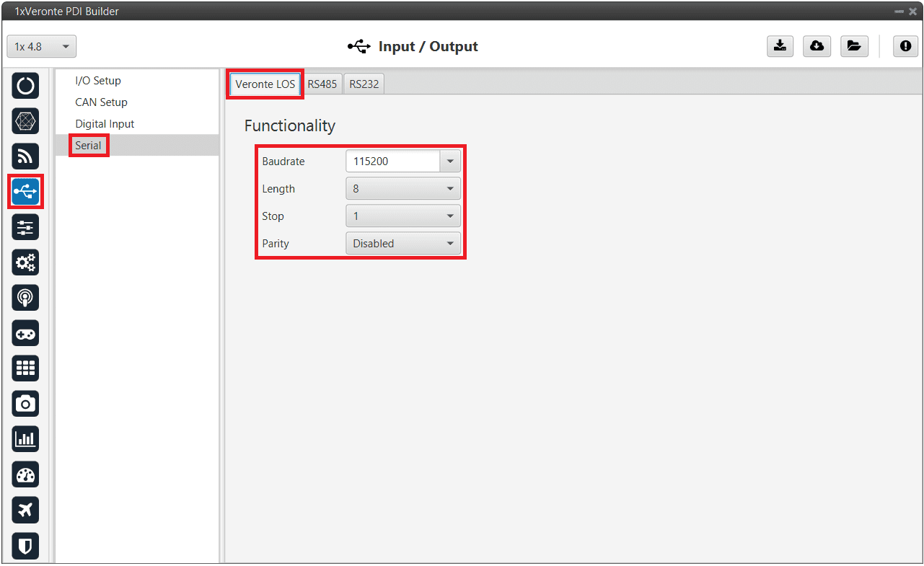Click the wifi signal sidebar icon
Screen dimensions: 924x566
click(25, 156)
